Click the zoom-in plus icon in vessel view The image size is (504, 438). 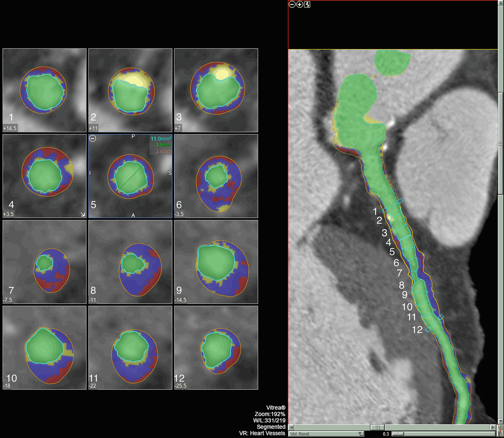click(300, 4)
